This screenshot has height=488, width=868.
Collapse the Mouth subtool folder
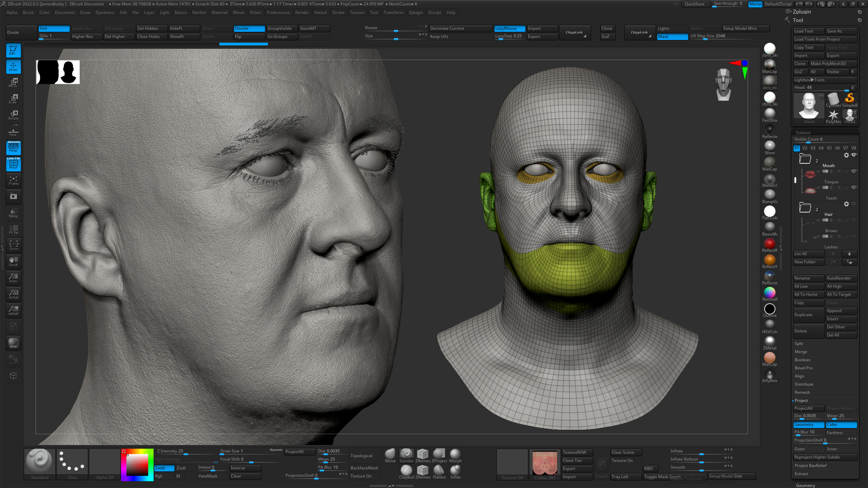[805, 159]
